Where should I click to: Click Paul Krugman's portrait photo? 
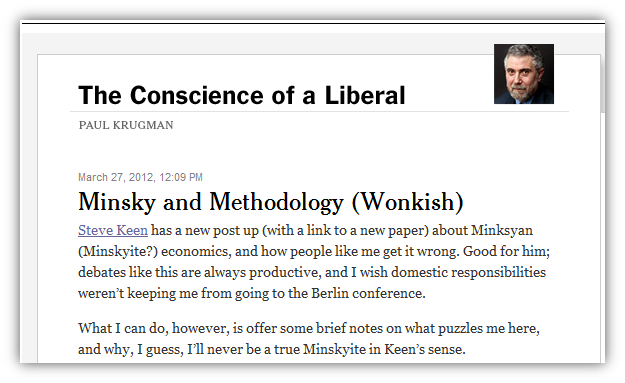524,74
